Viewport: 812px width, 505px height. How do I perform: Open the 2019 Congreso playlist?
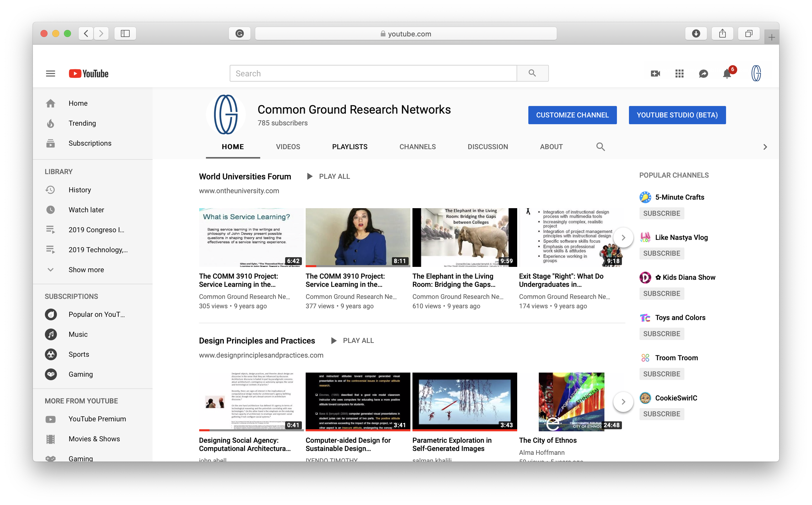tap(93, 230)
